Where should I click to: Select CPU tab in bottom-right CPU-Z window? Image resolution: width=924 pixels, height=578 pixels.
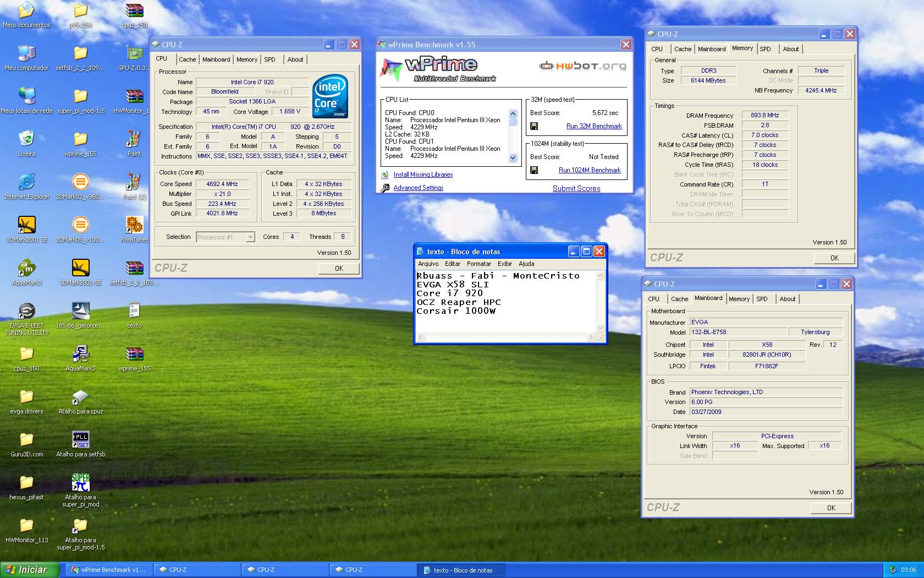(653, 299)
